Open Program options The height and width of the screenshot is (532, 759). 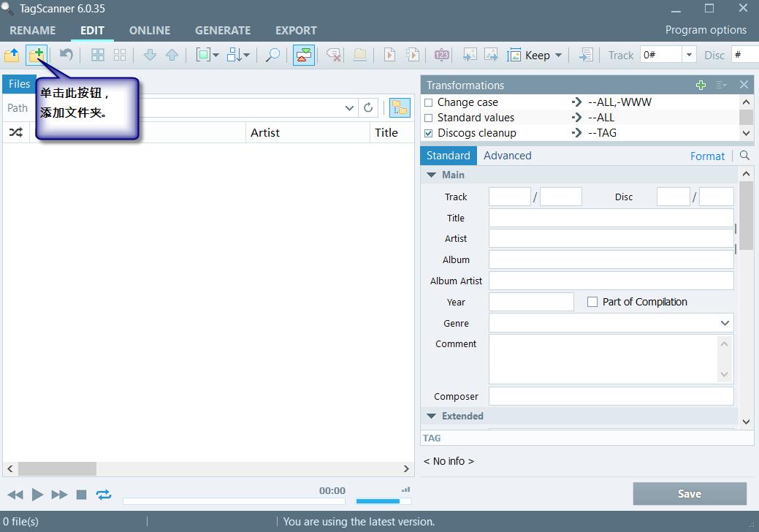[x=705, y=30]
